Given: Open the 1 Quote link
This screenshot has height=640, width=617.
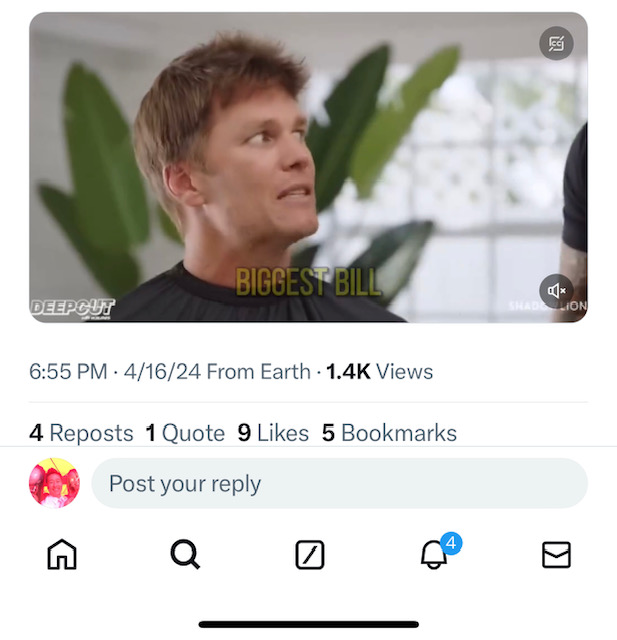Looking at the screenshot, I should (185, 433).
